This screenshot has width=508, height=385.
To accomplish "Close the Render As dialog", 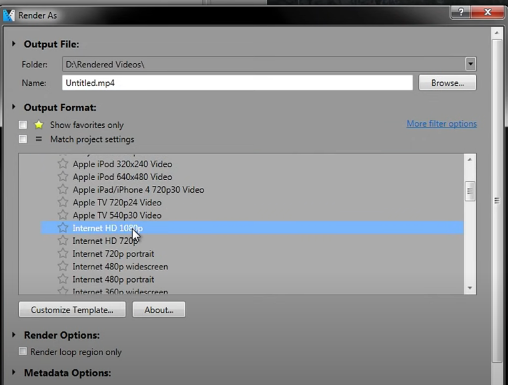I will [487, 12].
